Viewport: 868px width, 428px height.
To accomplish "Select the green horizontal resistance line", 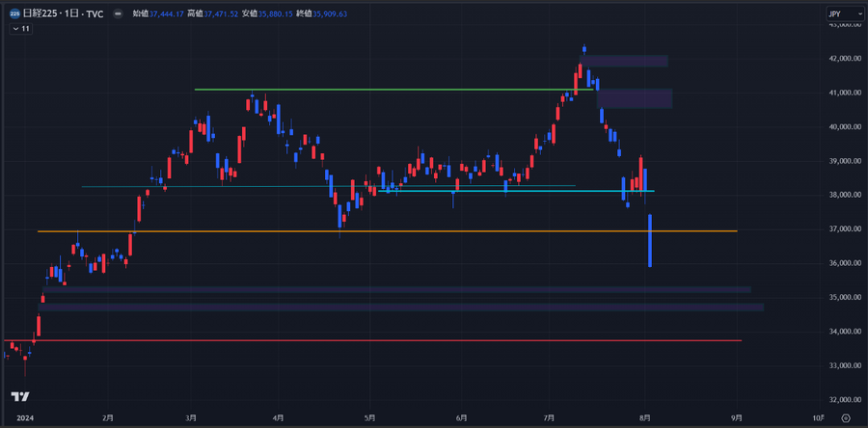I will [386, 90].
